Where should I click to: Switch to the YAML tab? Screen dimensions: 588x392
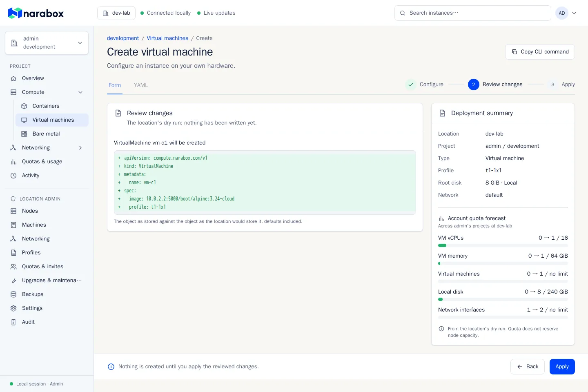(141, 85)
